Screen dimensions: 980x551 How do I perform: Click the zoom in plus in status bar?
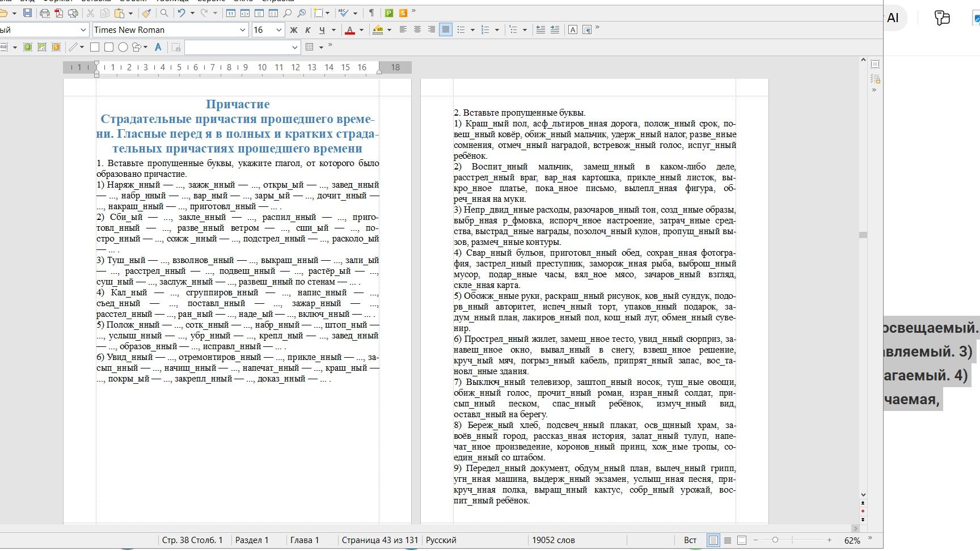point(829,540)
